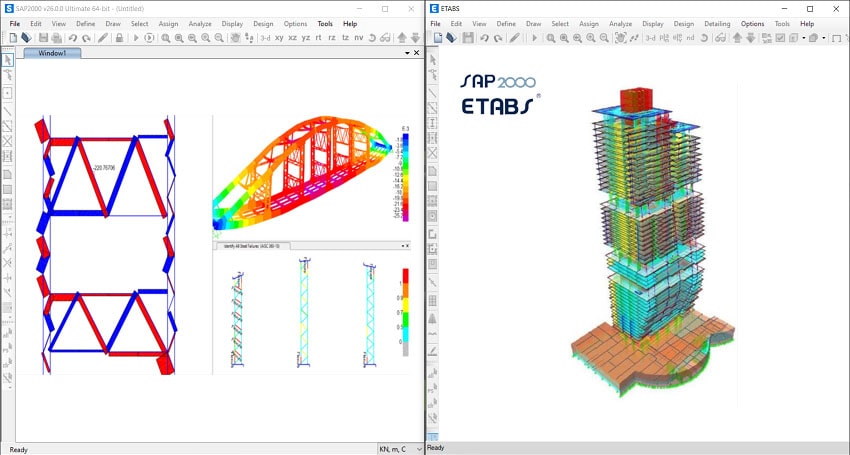The image size is (850, 455).
Task: Open Analyze menu in SAP2000
Action: [x=200, y=24]
